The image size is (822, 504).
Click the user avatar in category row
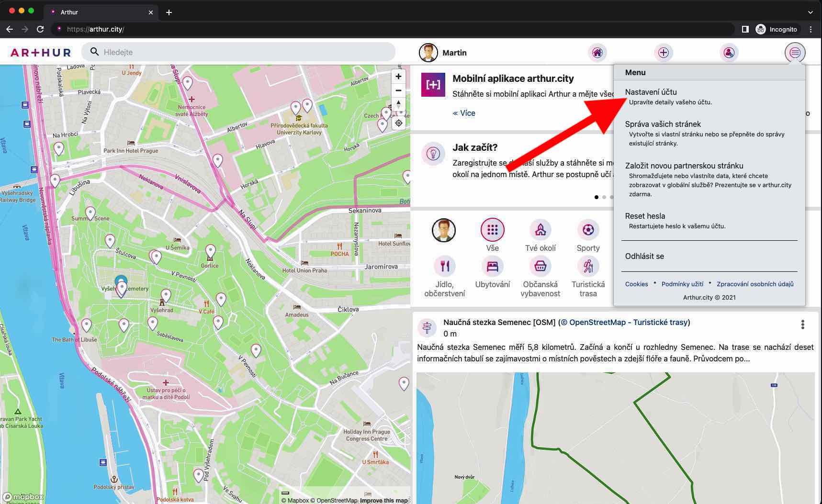tap(444, 230)
